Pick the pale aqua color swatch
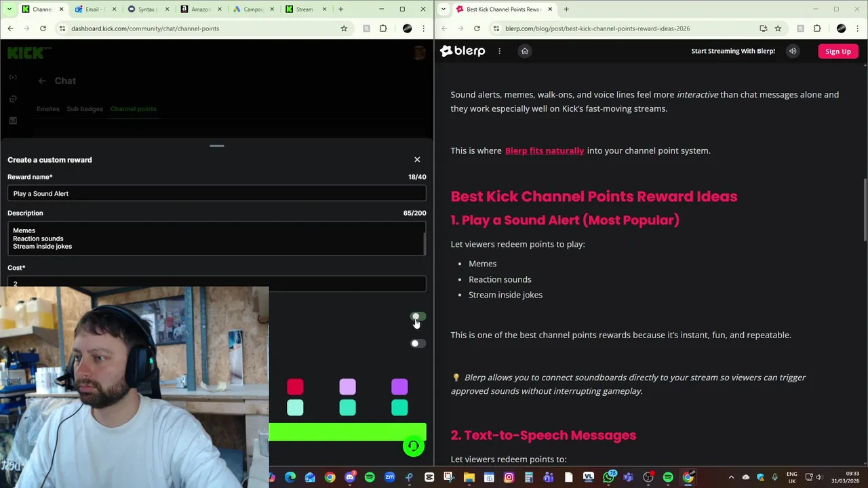 coord(295,407)
